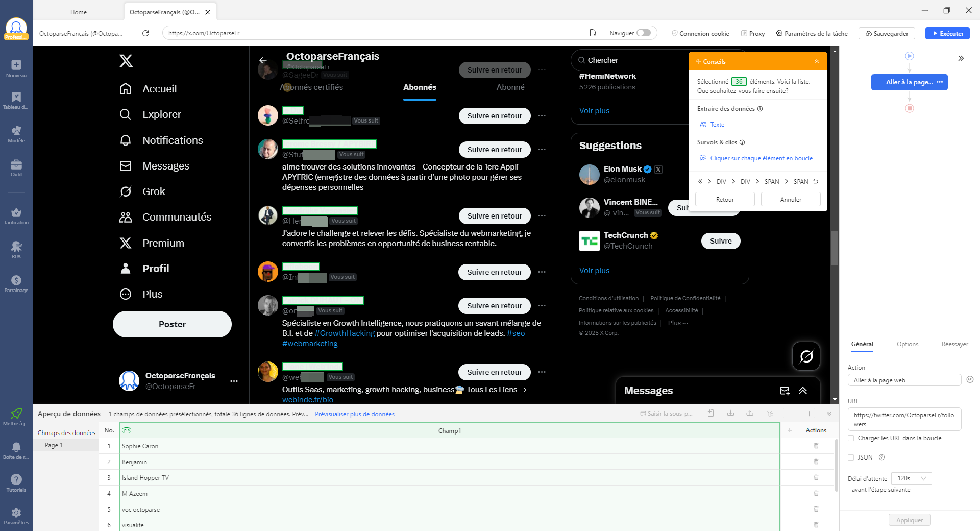Toggle the Naviguer browse mode switch
The height and width of the screenshot is (531, 980).
pos(644,33)
